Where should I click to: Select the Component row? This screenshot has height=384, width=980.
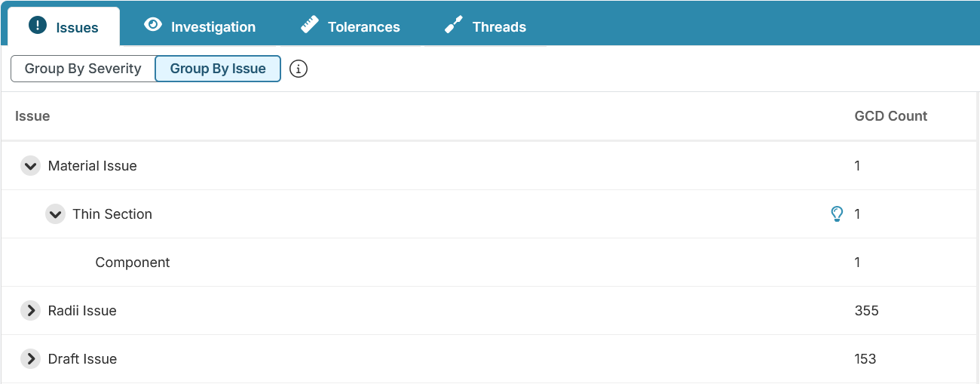(133, 263)
